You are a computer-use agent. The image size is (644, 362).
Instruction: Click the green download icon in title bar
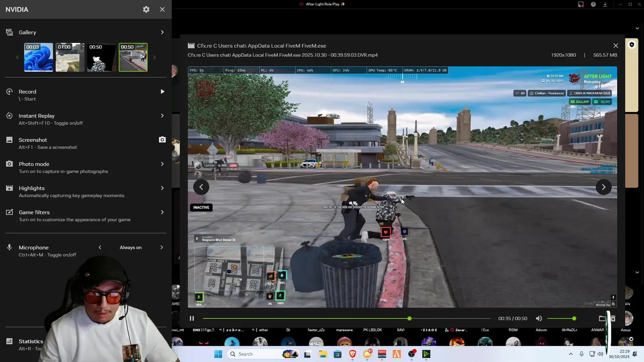click(605, 4)
